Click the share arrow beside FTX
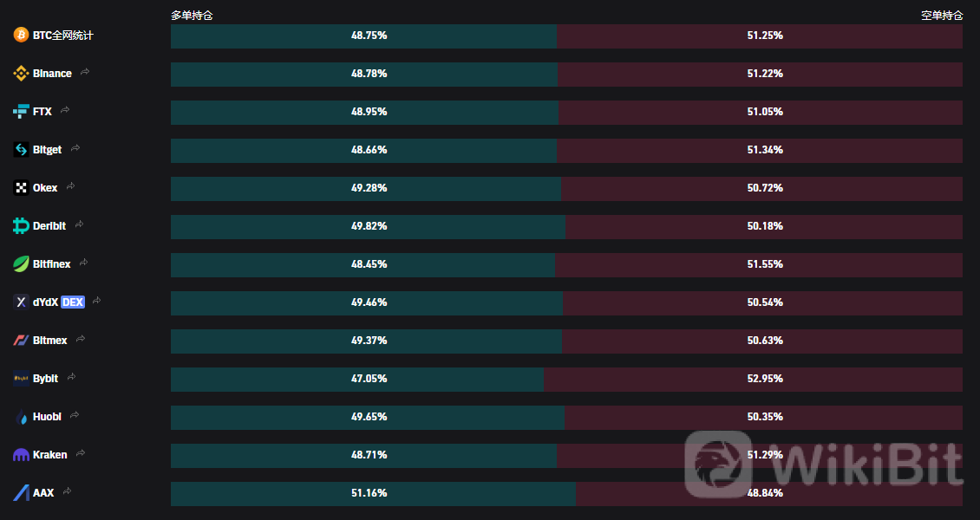980x520 pixels. (65, 110)
